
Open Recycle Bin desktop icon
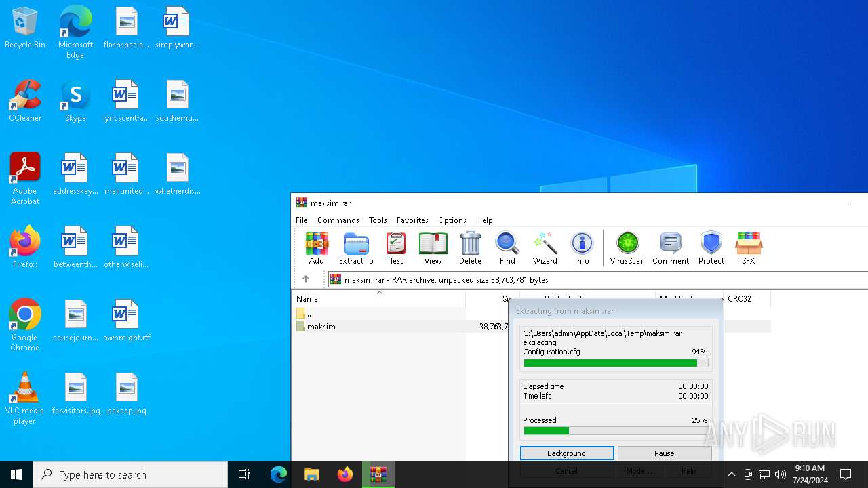(x=25, y=28)
